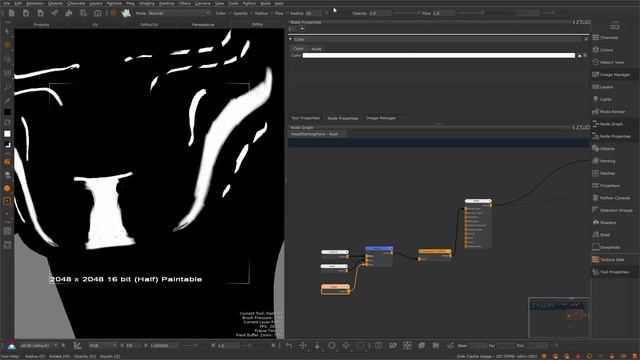
Task: Switch to the Tool Properties tab
Action: [x=305, y=118]
